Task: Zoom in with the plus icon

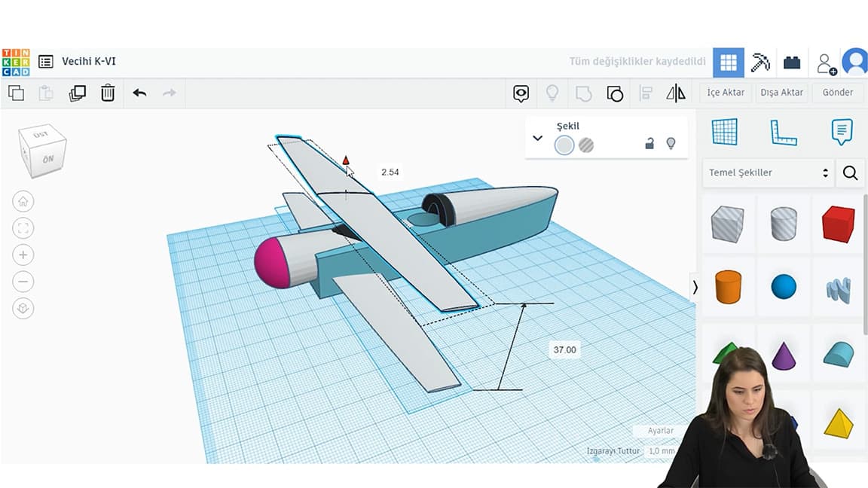Action: [23, 255]
